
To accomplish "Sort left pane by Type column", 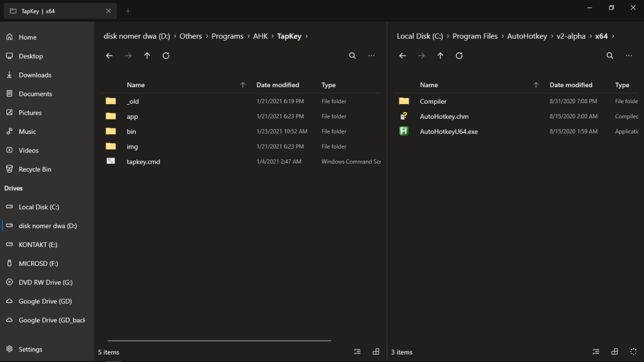I will (329, 85).
